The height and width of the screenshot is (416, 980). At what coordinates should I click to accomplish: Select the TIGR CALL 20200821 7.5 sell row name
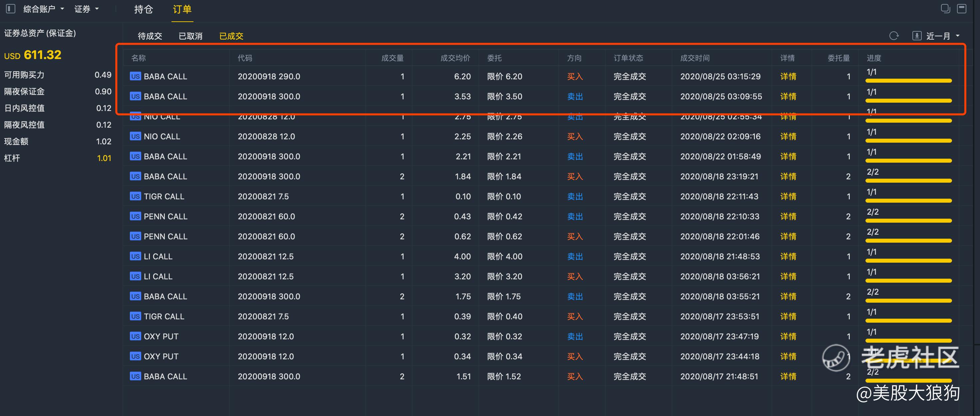coord(164,196)
